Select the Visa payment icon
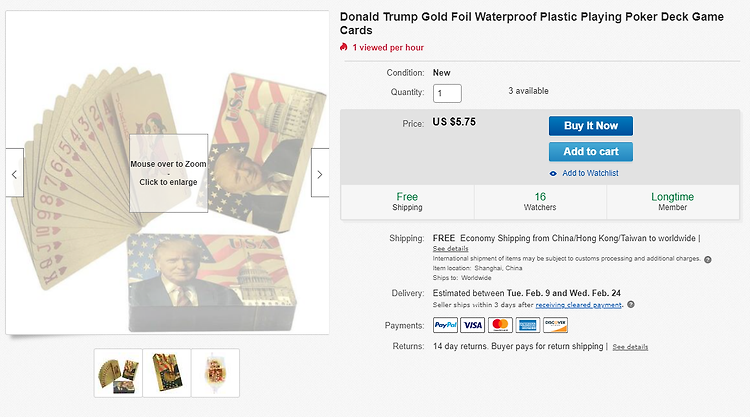This screenshot has width=750, height=417. [473, 325]
